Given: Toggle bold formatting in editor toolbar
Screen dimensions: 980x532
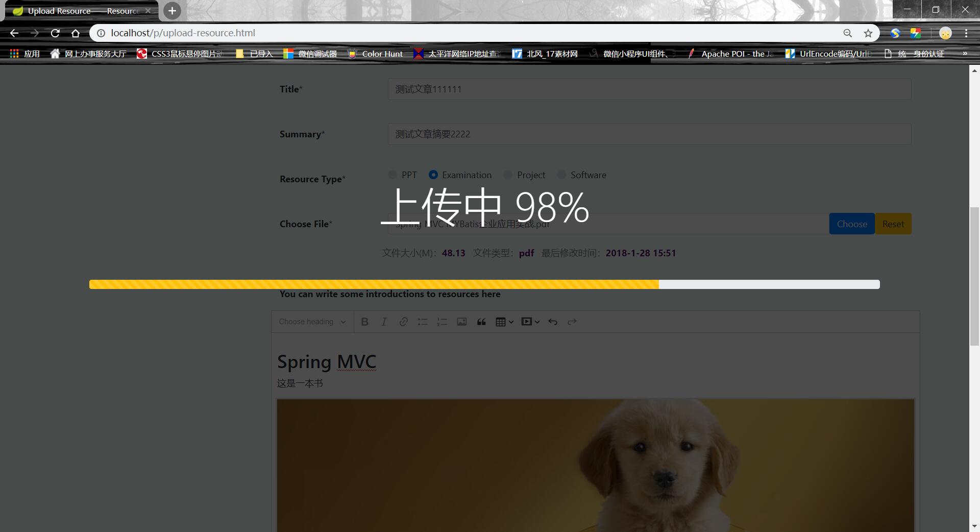Looking at the screenshot, I should [x=364, y=322].
